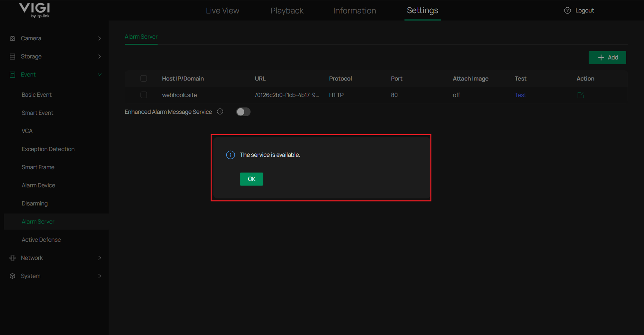Viewport: 644px width, 335px height.
Task: Click the URL cell /0126c2b0-f1cb-4b17-9...
Action: [x=287, y=95]
